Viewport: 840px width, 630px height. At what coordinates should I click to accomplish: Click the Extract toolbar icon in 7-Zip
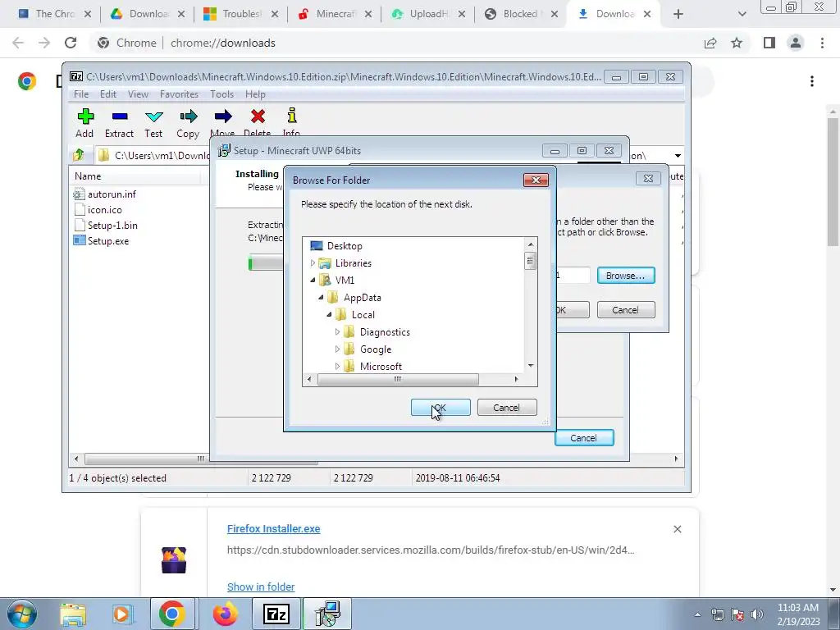(x=120, y=123)
